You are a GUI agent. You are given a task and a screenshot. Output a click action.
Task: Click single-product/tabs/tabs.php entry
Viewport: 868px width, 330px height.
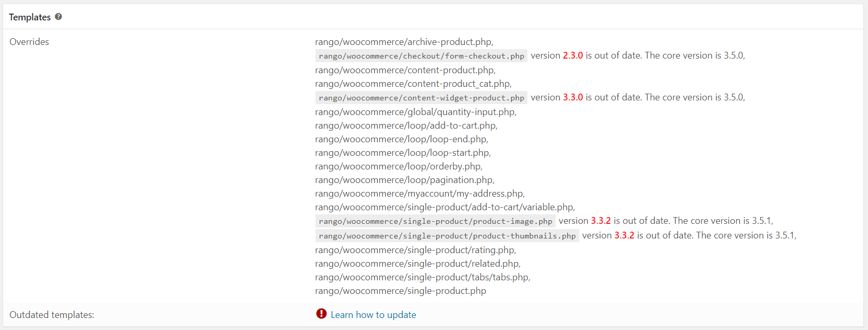coord(422,277)
